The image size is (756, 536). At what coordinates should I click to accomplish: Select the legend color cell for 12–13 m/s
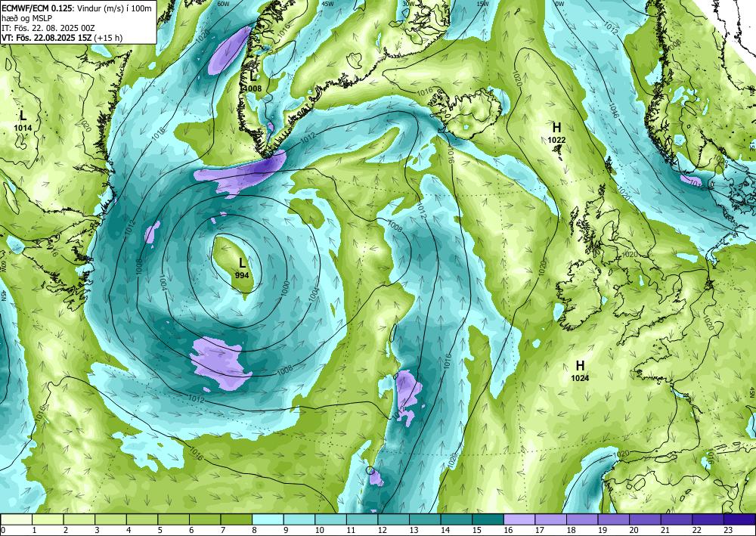394,519
